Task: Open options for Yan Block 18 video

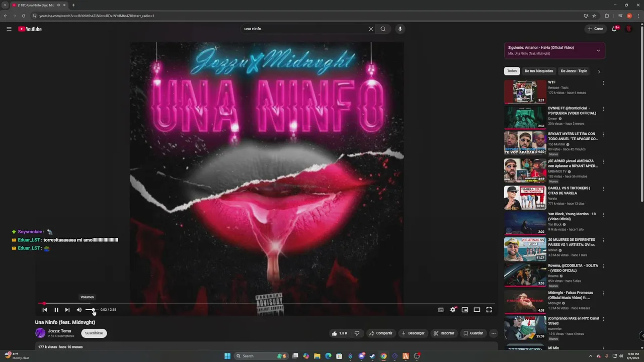Action: pos(603,215)
